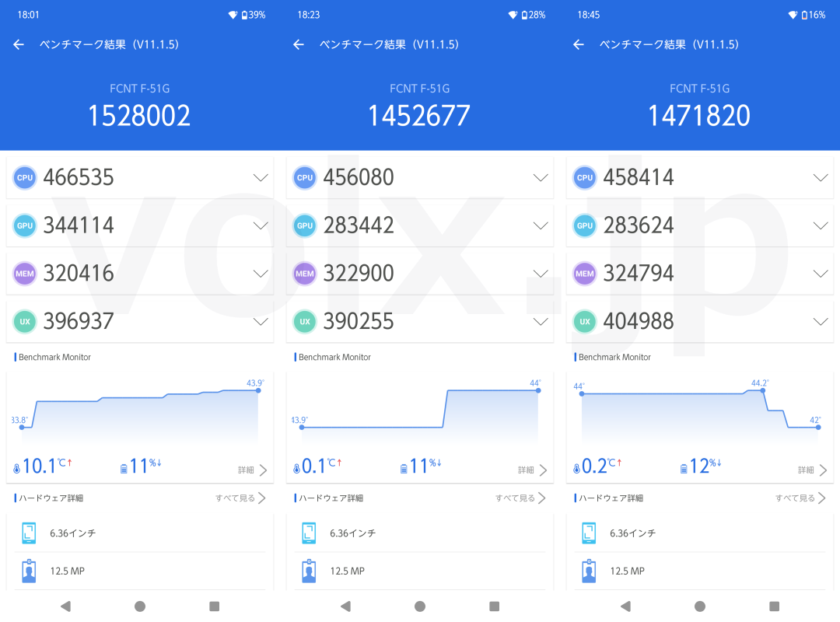Click the Wi-Fi icon in the 18:01 status bar

[233, 15]
